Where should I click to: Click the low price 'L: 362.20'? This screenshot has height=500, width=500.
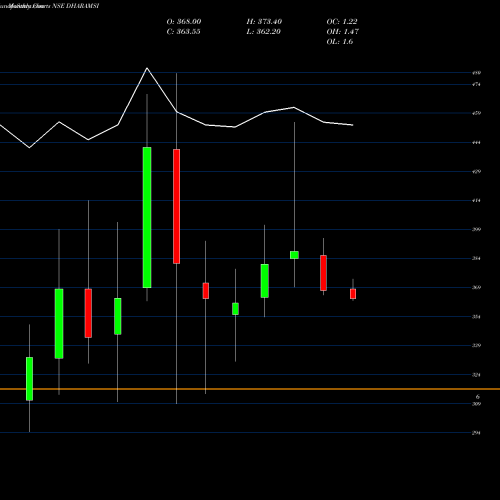[x=263, y=32]
